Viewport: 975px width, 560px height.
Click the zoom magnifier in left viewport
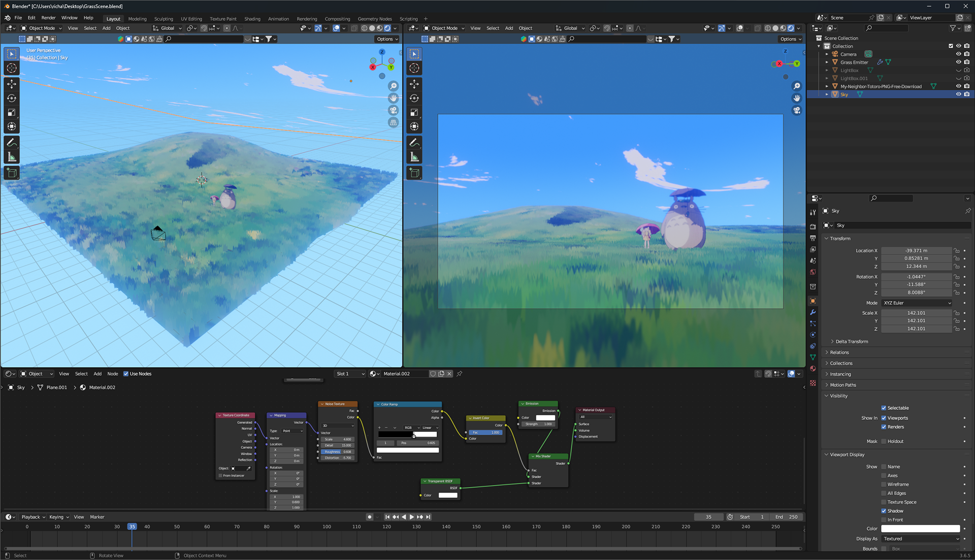[x=393, y=86]
